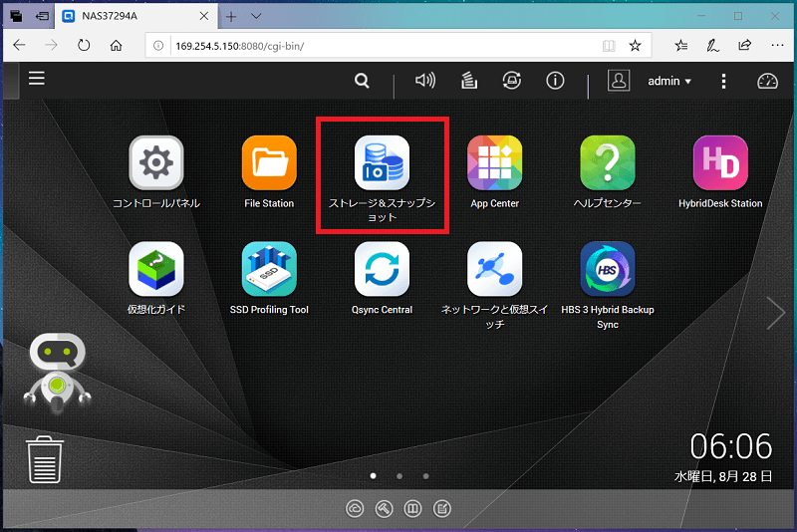Go to next desktop page arrow

pos(776,313)
